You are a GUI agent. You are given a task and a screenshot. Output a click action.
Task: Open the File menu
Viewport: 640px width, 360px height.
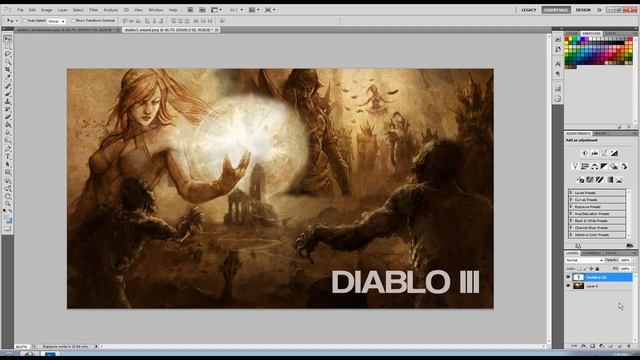(x=20, y=10)
